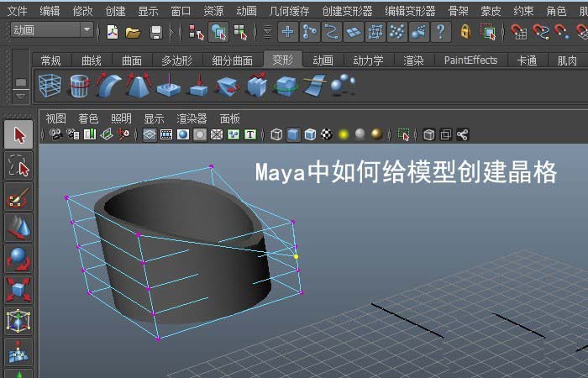Open the shelf options down-arrow menu

tap(21, 97)
